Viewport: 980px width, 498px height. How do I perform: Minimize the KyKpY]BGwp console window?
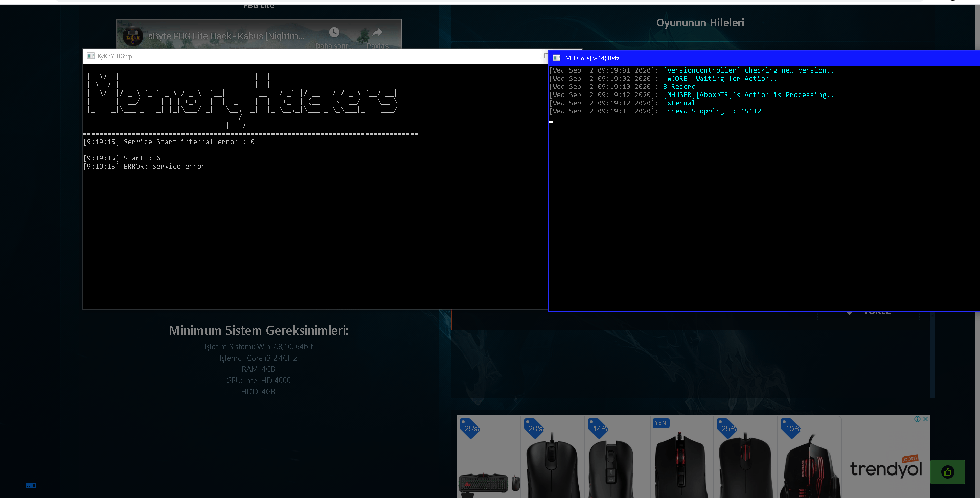tap(524, 56)
